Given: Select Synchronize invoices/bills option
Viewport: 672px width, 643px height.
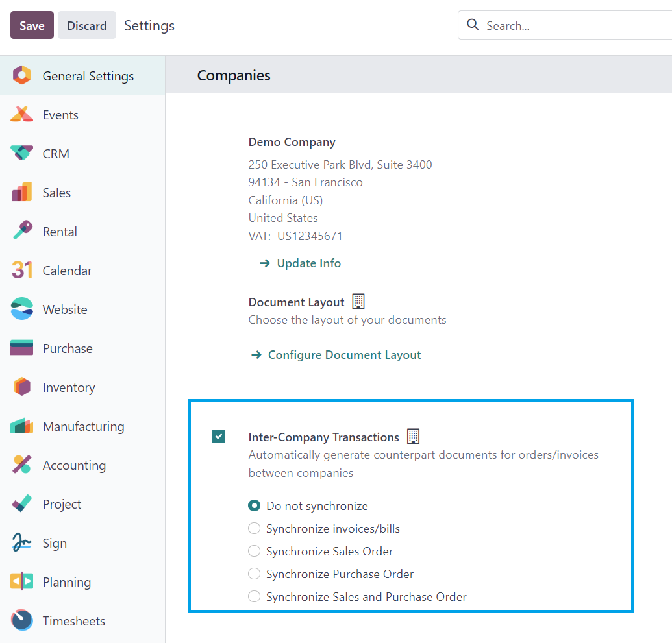Looking at the screenshot, I should (254, 529).
